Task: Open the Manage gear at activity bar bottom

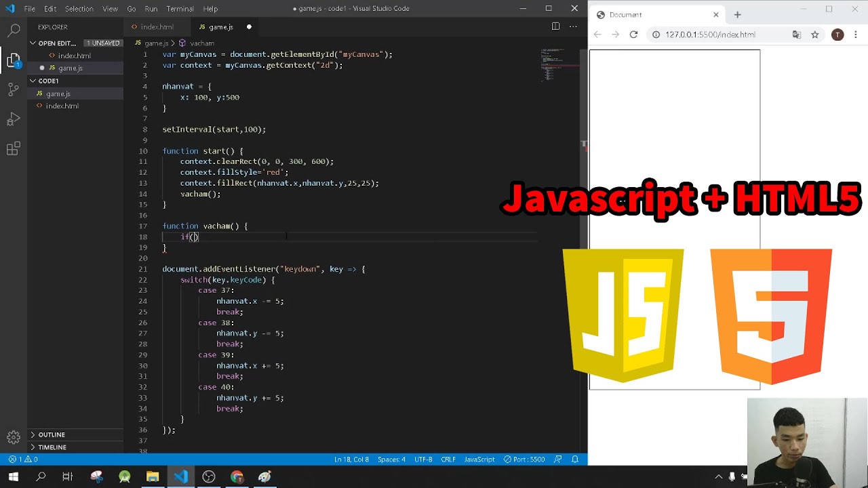Action: [x=14, y=437]
